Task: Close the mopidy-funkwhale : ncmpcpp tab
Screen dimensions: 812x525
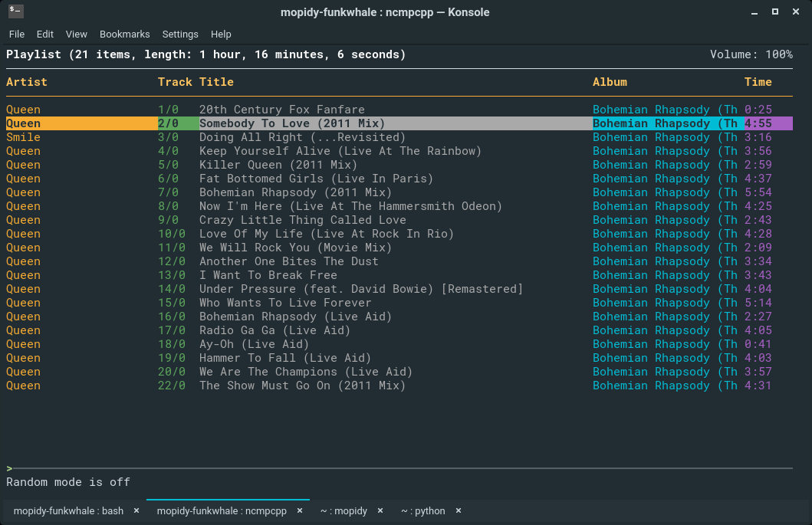Action: tap(299, 510)
